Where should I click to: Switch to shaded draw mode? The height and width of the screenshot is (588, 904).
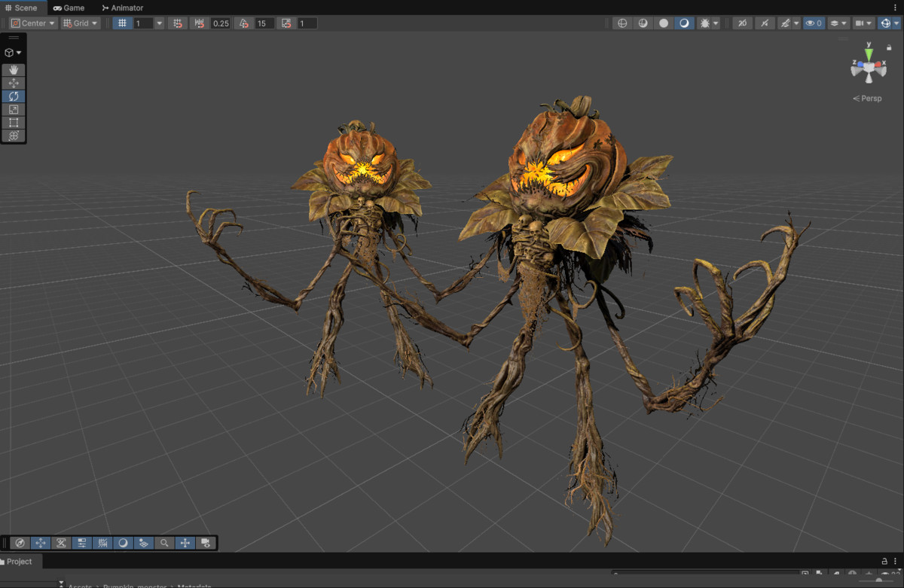point(684,23)
